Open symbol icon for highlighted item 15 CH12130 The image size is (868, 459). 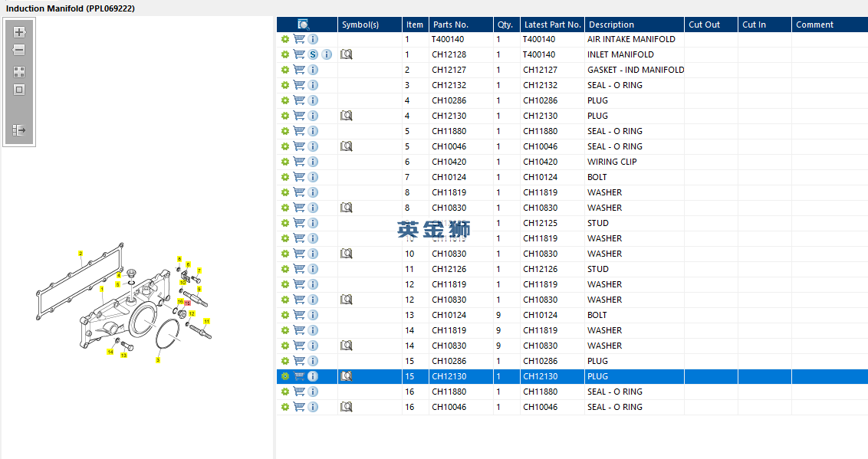coord(346,376)
